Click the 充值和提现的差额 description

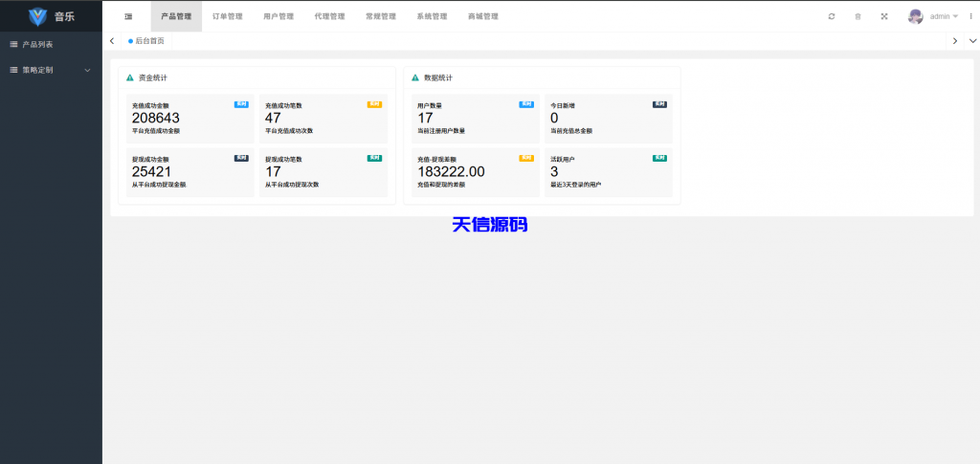(441, 185)
